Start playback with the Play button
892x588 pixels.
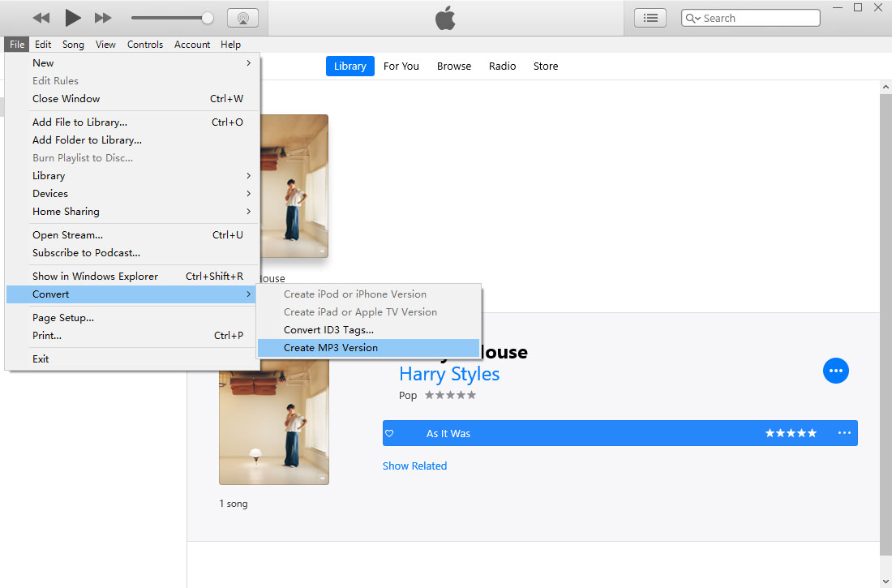(72, 18)
